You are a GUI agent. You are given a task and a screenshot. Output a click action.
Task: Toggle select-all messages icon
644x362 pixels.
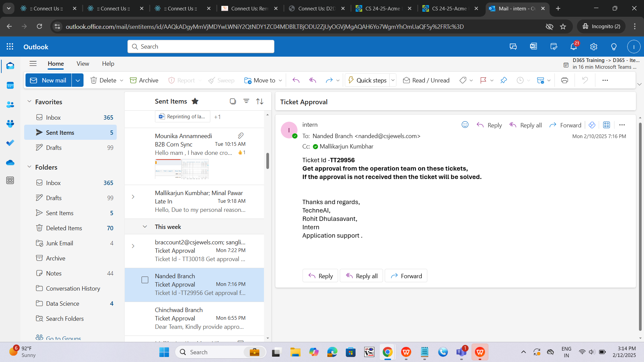coord(233,101)
